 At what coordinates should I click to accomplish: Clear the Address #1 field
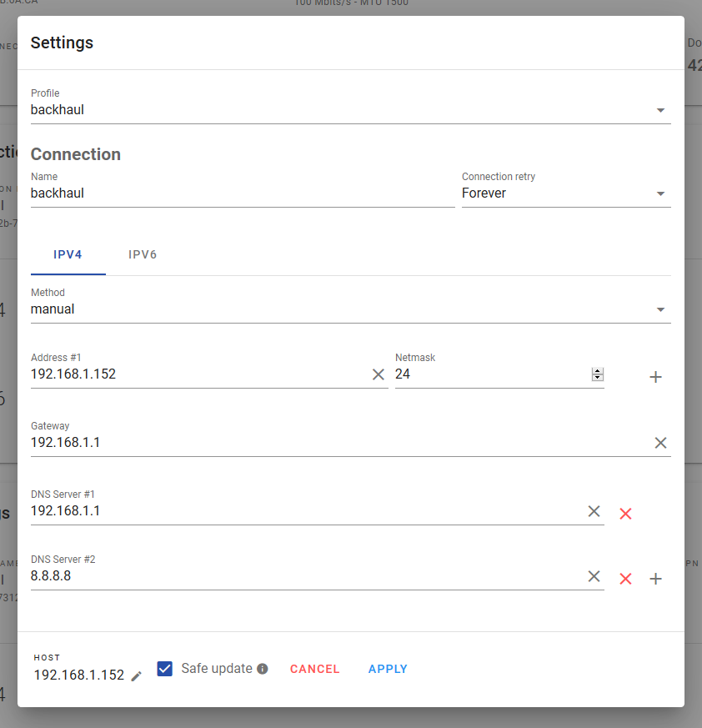click(x=379, y=374)
